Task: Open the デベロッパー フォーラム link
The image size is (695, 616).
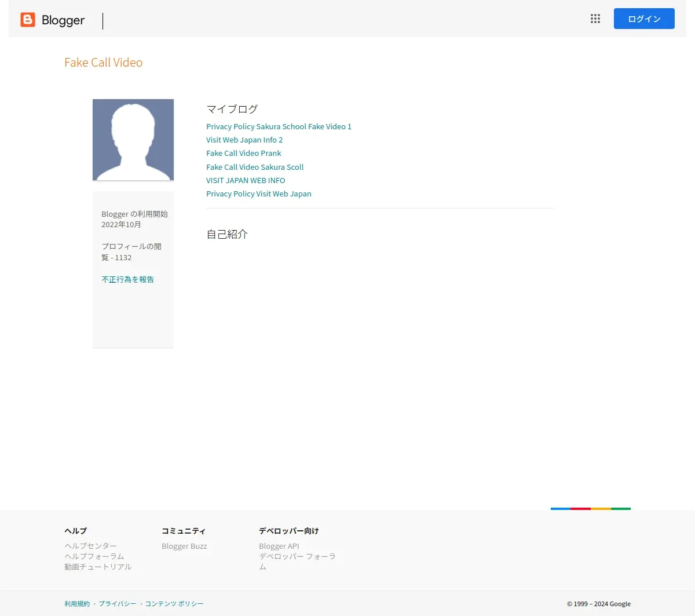Action: 297,562
